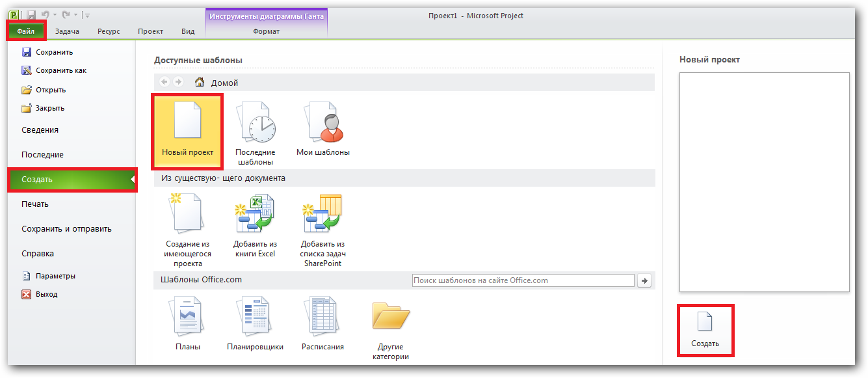The width and height of the screenshot is (868, 378).
Task: Open the Формат tab
Action: click(267, 31)
